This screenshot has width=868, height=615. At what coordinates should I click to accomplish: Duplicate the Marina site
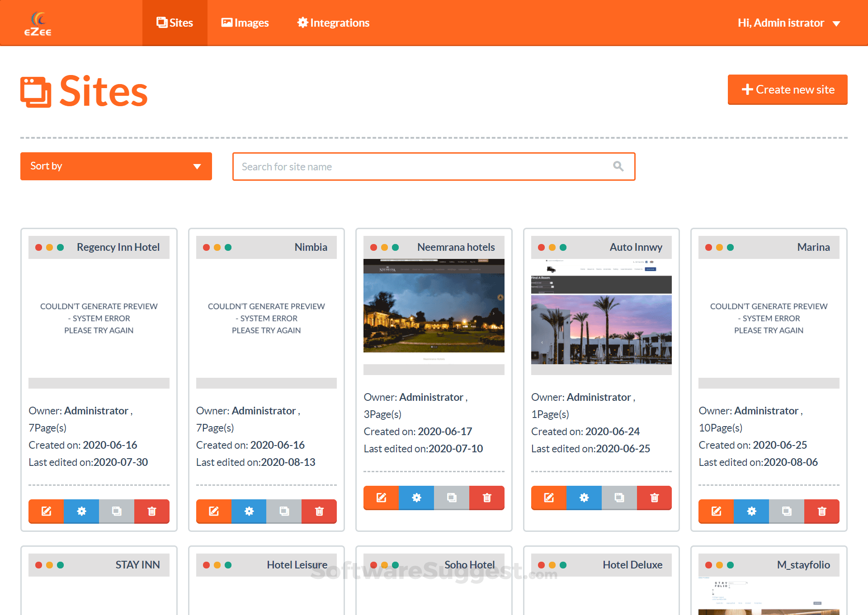pyautogui.click(x=787, y=511)
